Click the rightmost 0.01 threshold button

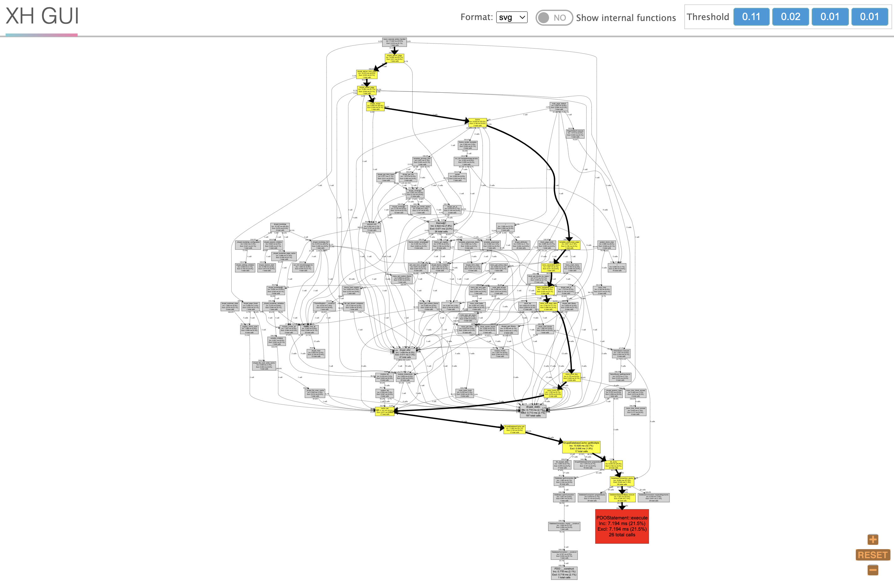click(x=869, y=17)
